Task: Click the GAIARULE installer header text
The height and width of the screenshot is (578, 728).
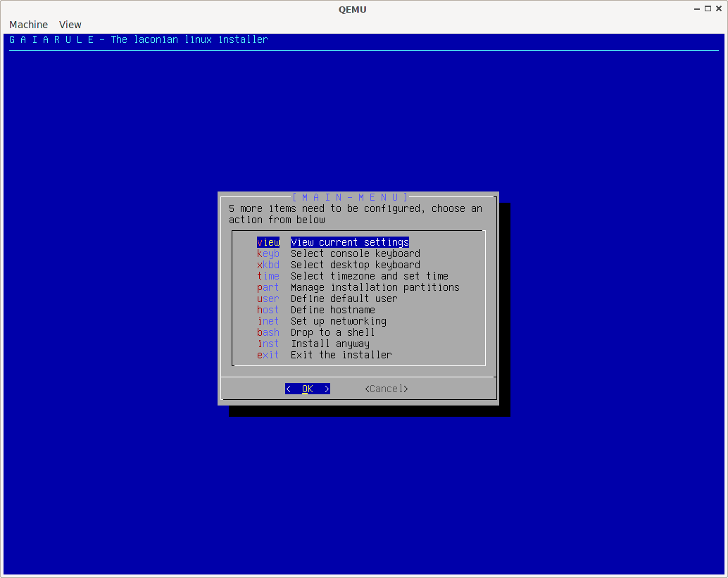Action: click(138, 39)
